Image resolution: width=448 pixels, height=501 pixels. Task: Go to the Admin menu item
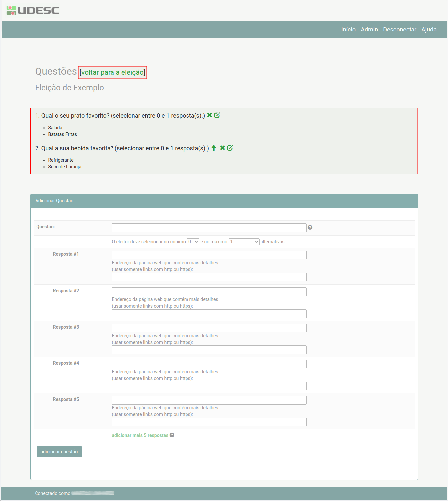point(369,30)
